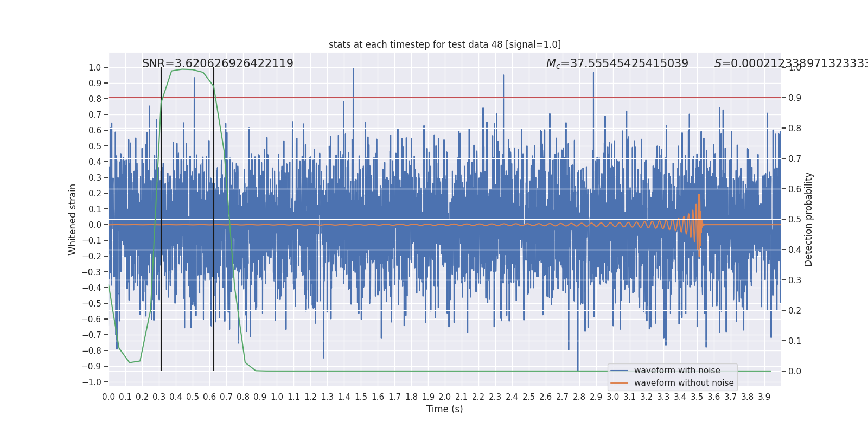Click the 3.0 tick on the time axis
The width and height of the screenshot is (868, 434).
point(613,397)
